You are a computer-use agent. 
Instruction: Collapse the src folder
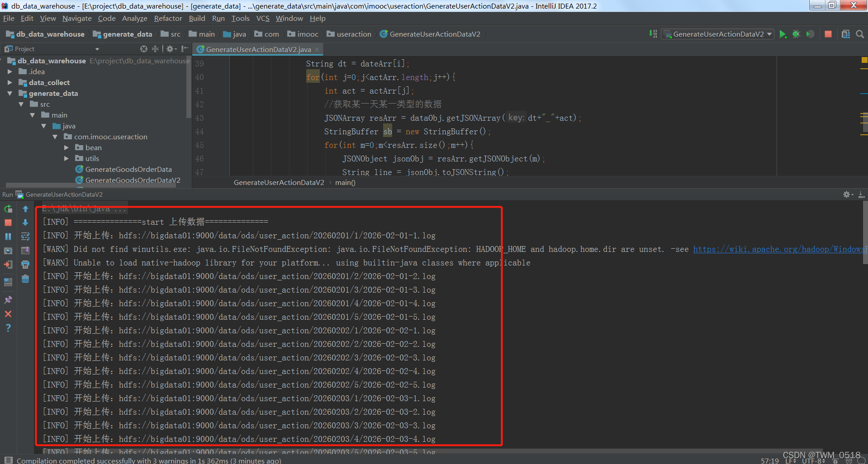[21, 104]
